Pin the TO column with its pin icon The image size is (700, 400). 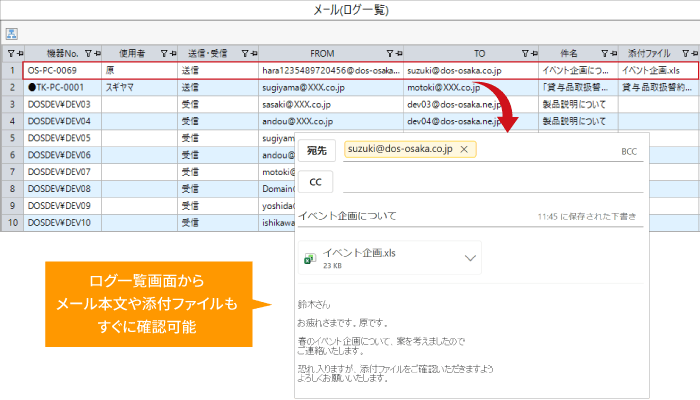point(534,54)
